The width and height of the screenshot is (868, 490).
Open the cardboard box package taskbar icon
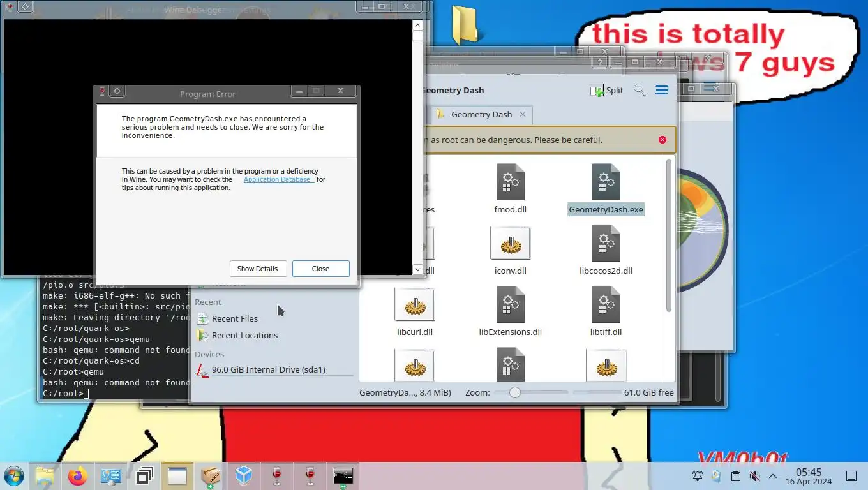coord(211,476)
